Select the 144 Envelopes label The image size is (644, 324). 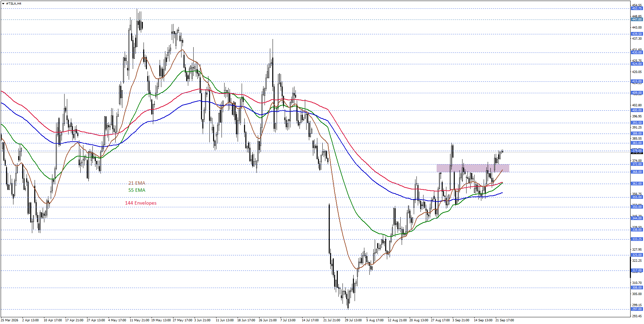pos(141,203)
